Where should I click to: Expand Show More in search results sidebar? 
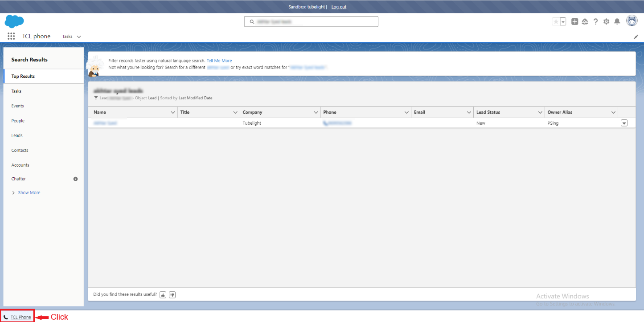(x=29, y=192)
